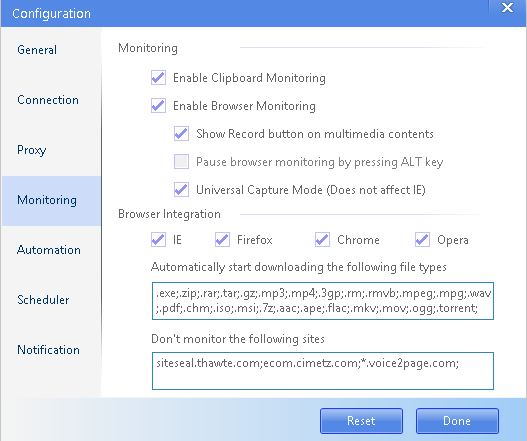
Task: Switch to the Connection tab
Action: tap(51, 100)
